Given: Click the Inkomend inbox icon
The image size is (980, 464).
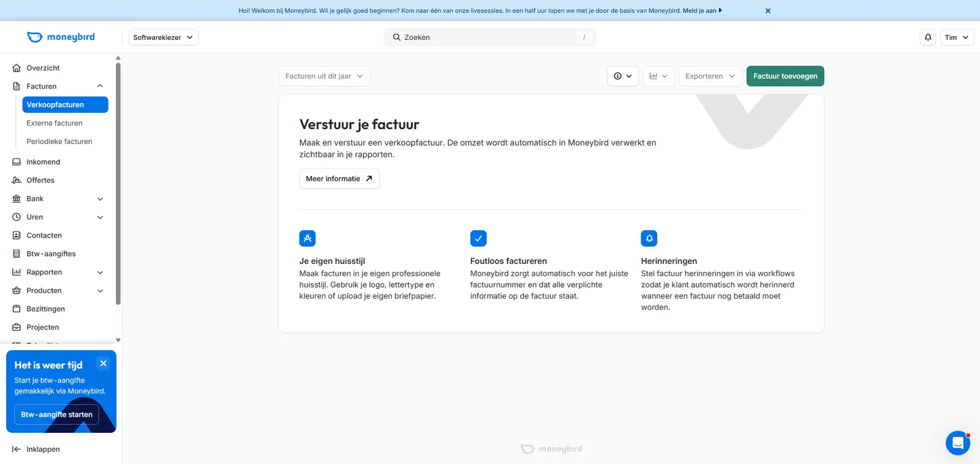Looking at the screenshot, I should coord(17,162).
